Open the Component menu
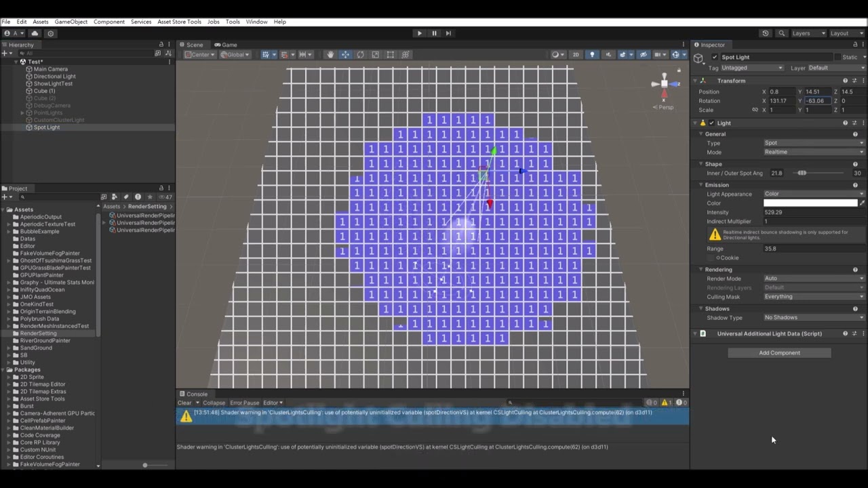 coord(108,22)
